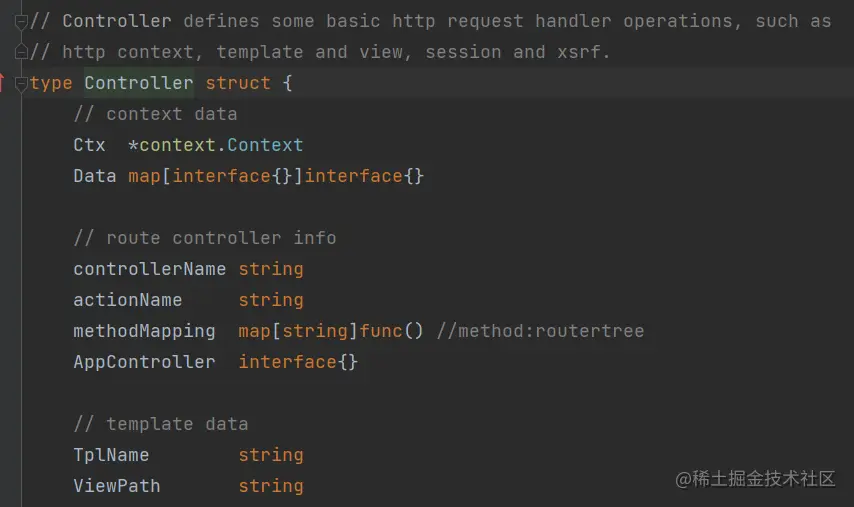
Task: Click the AppController field name
Action: point(144,362)
